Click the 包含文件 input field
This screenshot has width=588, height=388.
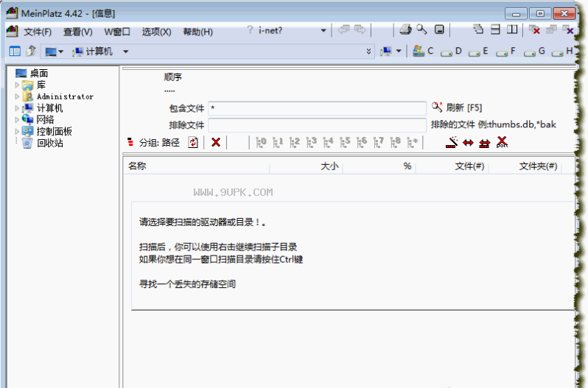317,109
